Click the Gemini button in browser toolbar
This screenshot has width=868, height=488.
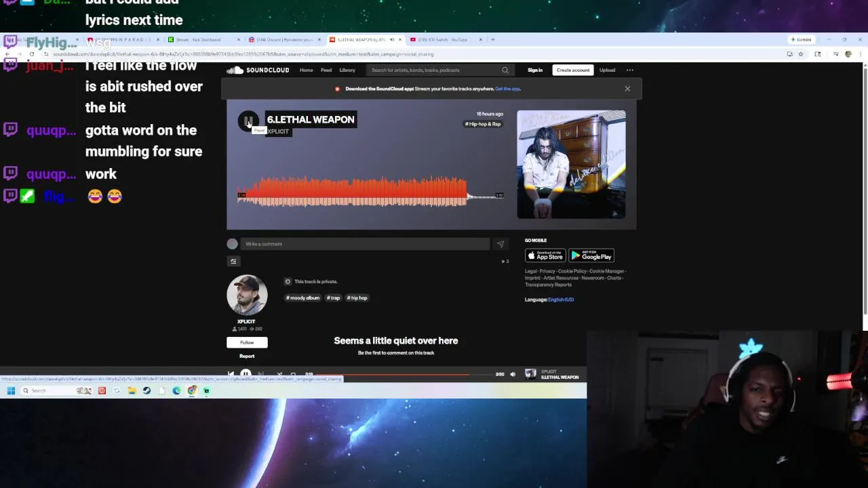[801, 39]
